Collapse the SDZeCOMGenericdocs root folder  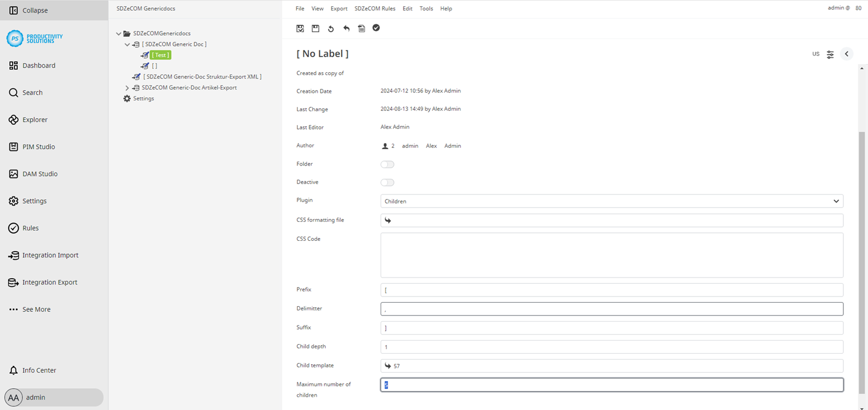pos(119,33)
